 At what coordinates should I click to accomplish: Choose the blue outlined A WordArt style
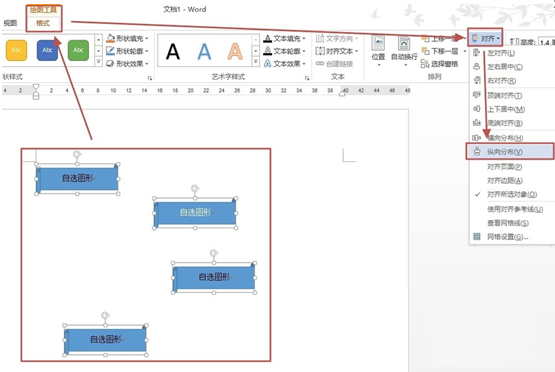click(x=204, y=51)
